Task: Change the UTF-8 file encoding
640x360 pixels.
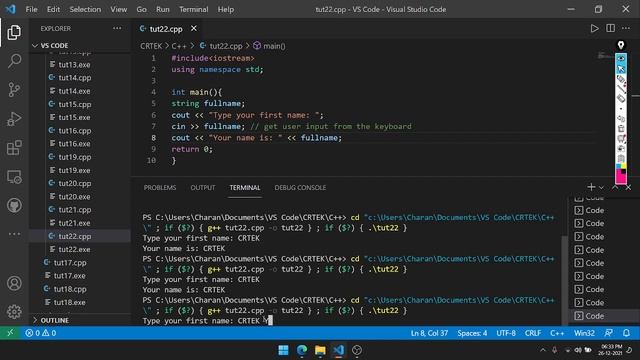Action: (506, 333)
